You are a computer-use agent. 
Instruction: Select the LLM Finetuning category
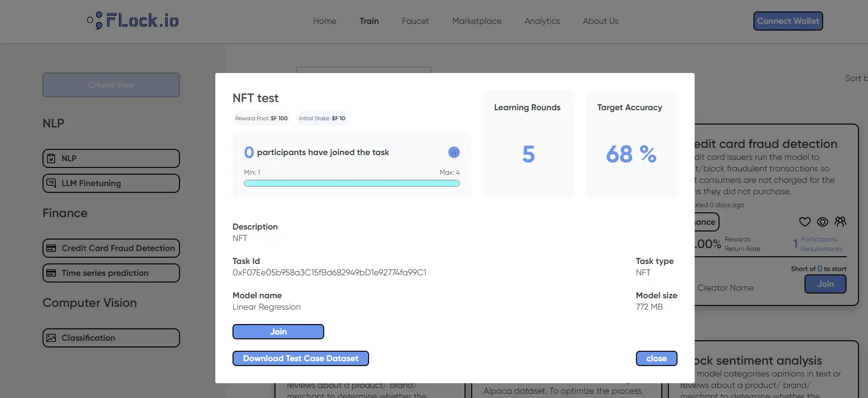pos(111,183)
